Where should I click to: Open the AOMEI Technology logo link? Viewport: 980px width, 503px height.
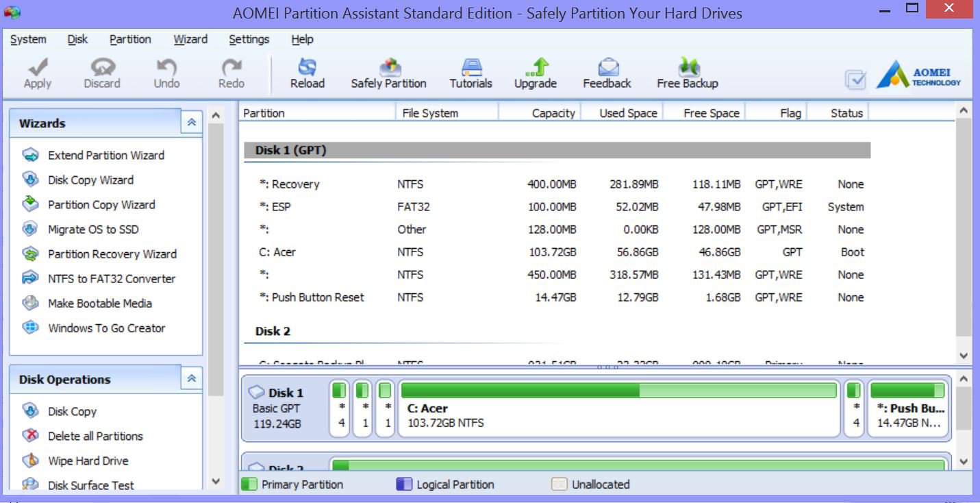(920, 75)
